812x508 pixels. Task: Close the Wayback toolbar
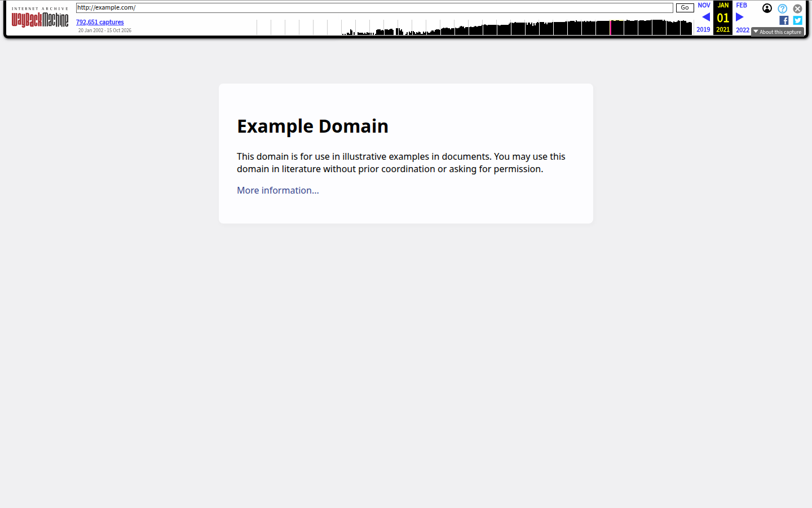797,8
